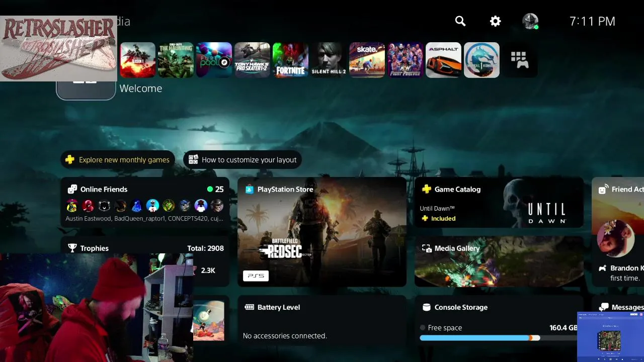Open the Online Friends widget title

(104, 189)
